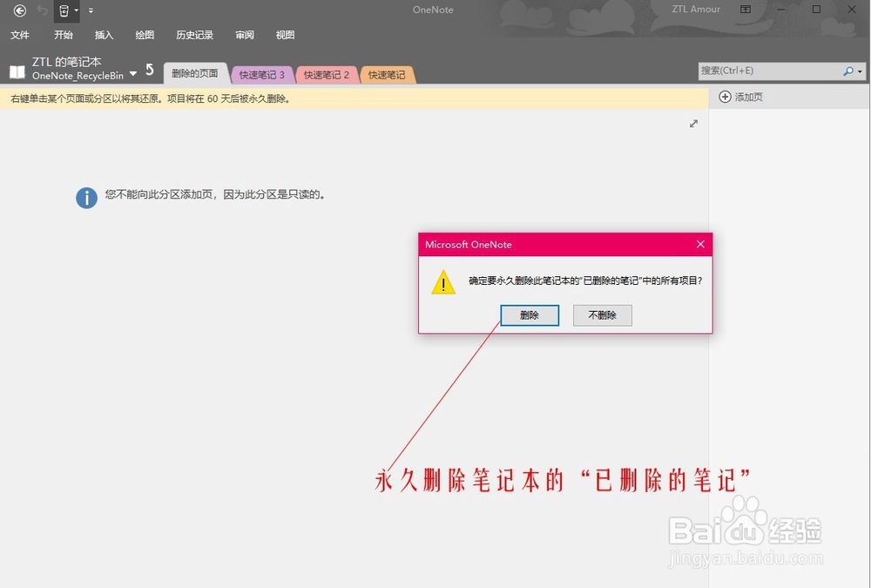Click the full page view expand arrow icon
The height and width of the screenshot is (588, 871).
click(693, 124)
